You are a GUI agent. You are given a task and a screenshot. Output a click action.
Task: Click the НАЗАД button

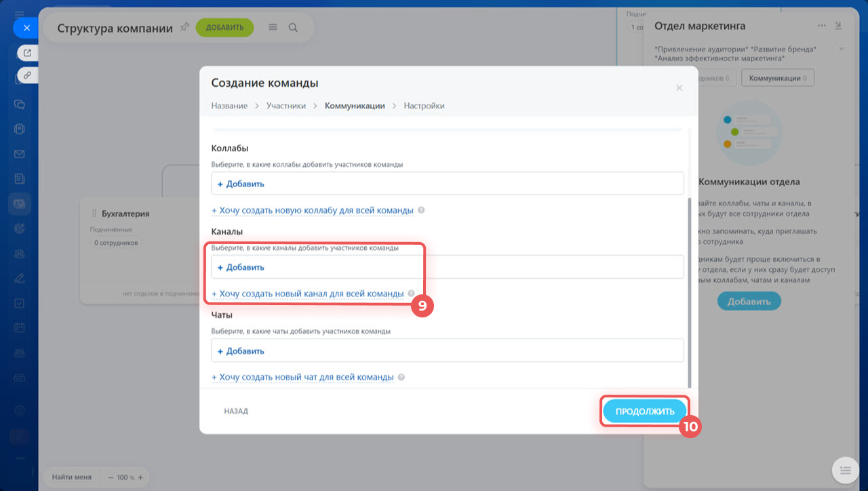point(236,411)
